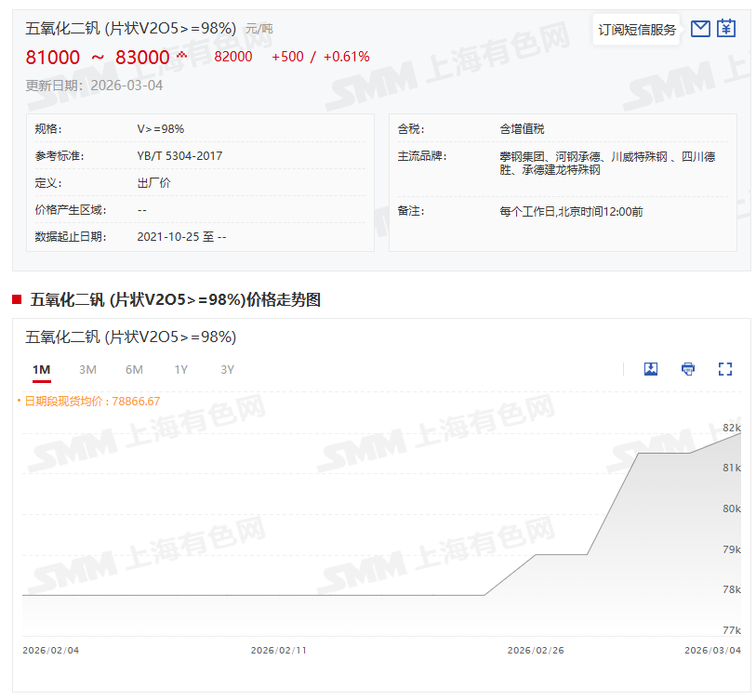Show the 3Y price history
This screenshot has height=700, width=756.
[227, 370]
